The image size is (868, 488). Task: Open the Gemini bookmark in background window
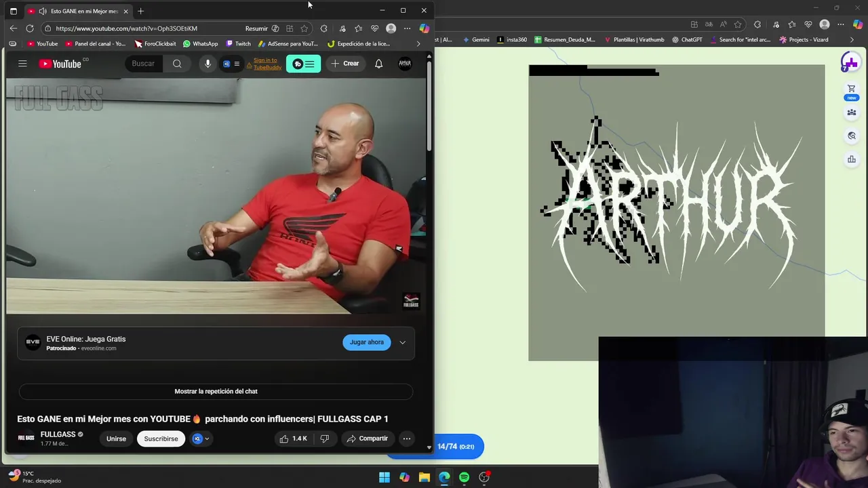click(x=475, y=39)
